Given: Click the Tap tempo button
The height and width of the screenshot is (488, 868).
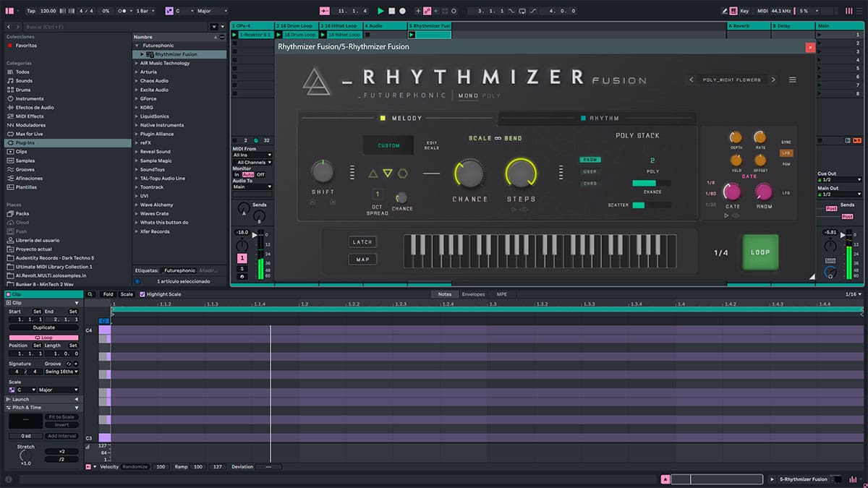Looking at the screenshot, I should pos(30,11).
